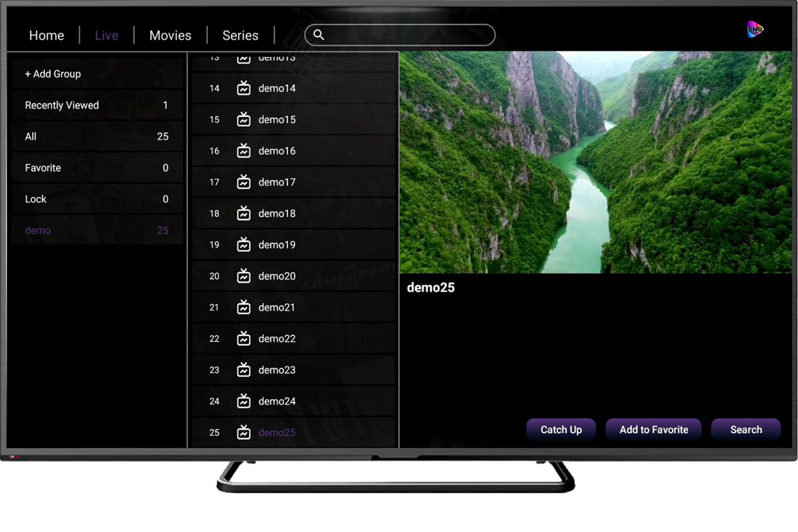Click the magnifier search icon
798x532 pixels.
[x=318, y=35]
